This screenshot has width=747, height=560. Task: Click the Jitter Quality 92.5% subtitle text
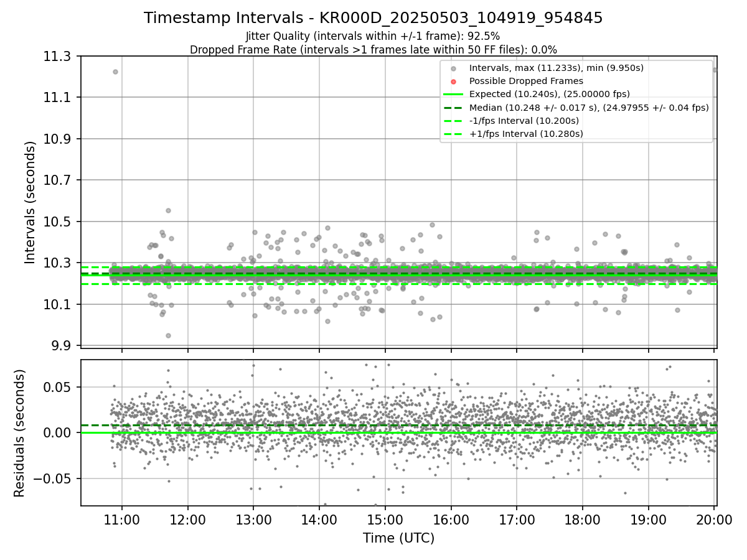pyautogui.click(x=374, y=37)
